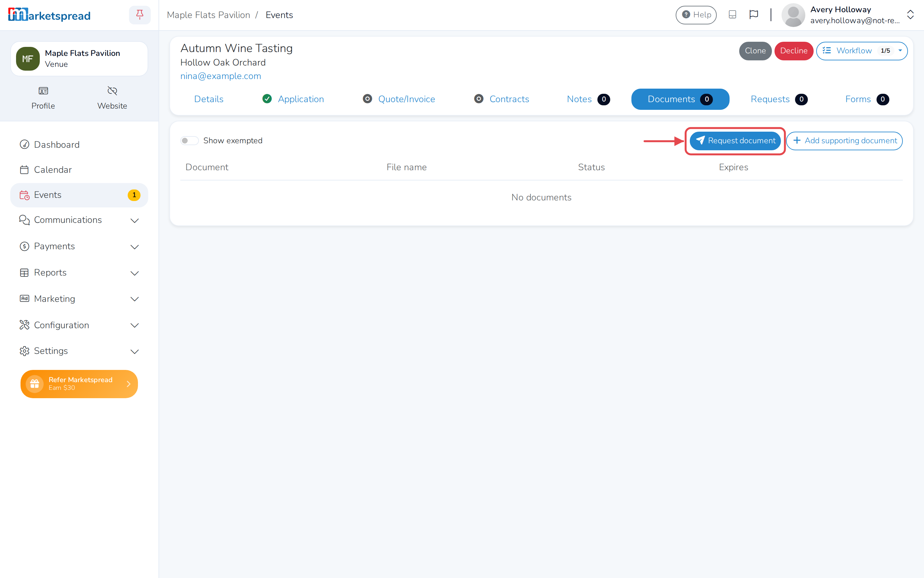Switch to the Notes tab
Viewport: 924px width, 578px height.
coord(588,100)
